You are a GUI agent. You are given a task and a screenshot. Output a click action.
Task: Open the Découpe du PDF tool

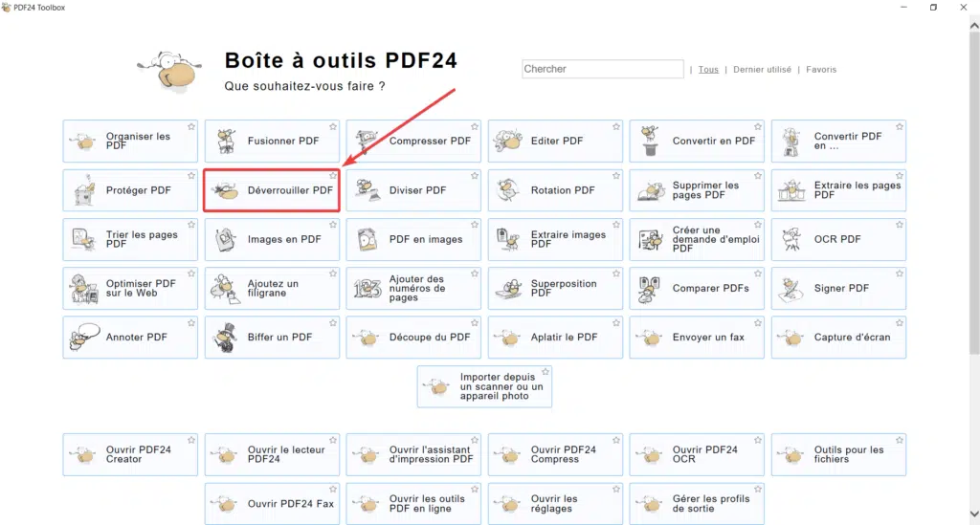click(413, 338)
